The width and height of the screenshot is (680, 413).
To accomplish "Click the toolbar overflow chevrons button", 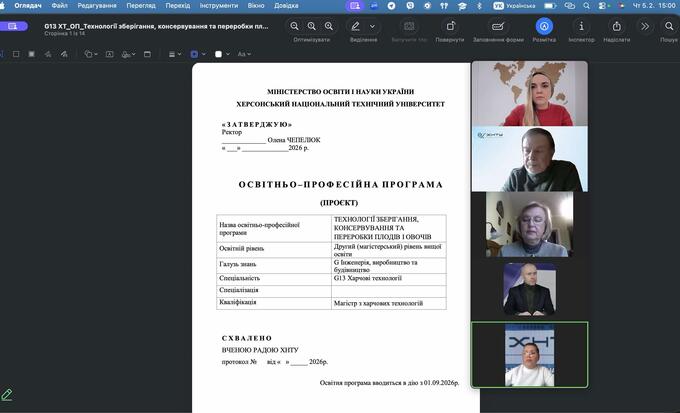I will pyautogui.click(x=644, y=26).
